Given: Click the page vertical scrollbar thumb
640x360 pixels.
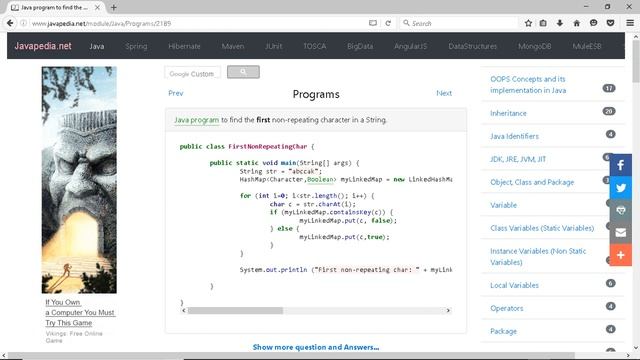Looking at the screenshot, I should (x=636, y=61).
